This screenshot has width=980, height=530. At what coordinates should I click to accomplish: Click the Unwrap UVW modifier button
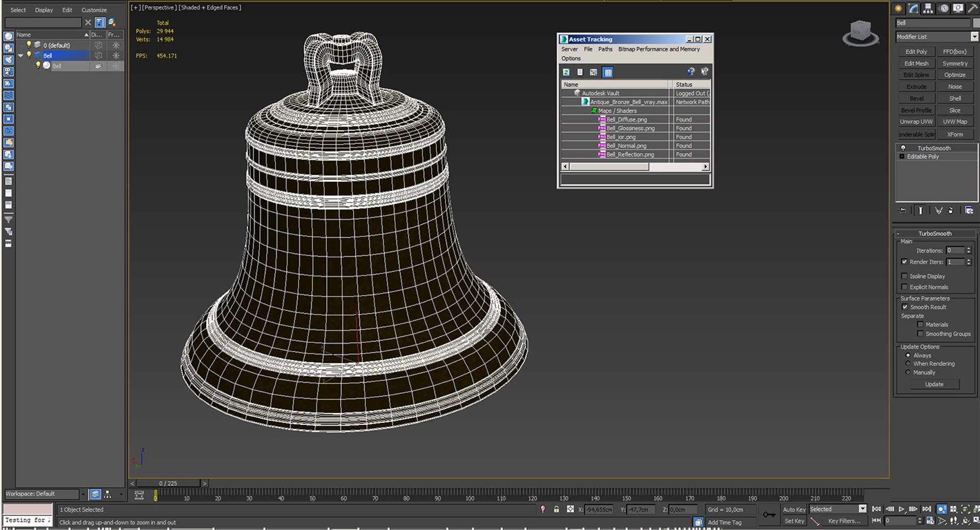[x=916, y=122]
